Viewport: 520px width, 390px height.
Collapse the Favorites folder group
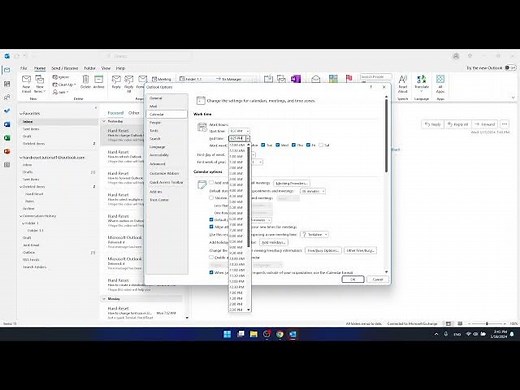21,113
